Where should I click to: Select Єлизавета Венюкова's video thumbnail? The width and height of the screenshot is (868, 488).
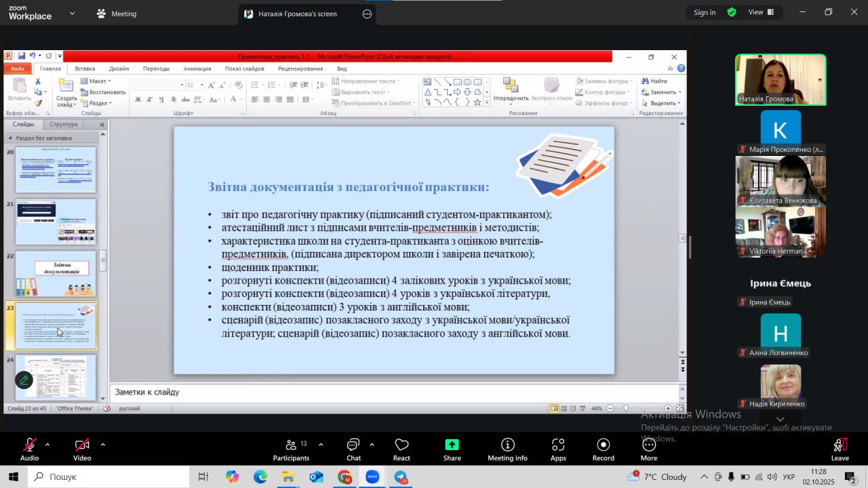pyautogui.click(x=781, y=180)
